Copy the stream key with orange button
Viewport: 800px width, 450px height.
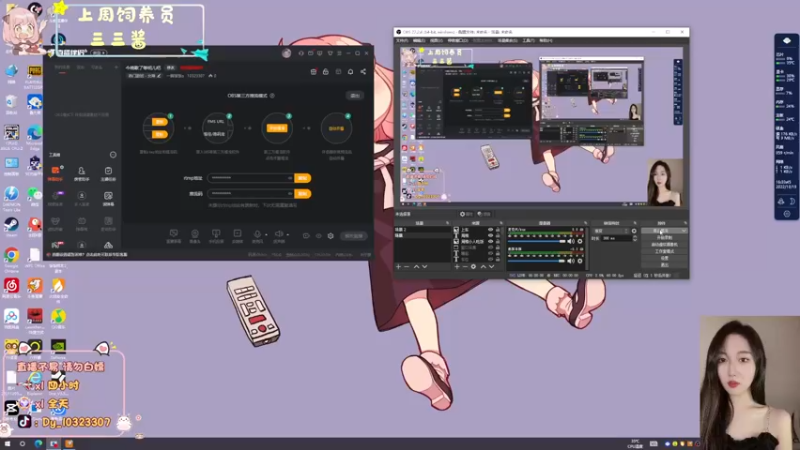[x=303, y=194]
